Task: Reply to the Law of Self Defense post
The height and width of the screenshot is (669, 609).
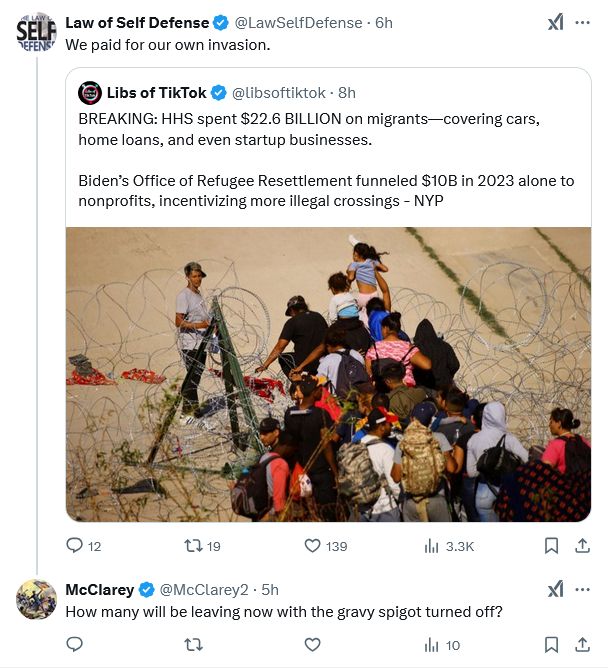Action: (x=75, y=546)
